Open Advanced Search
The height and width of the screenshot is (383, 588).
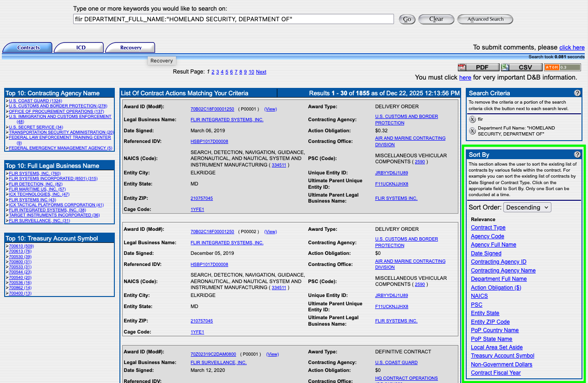pos(485,19)
